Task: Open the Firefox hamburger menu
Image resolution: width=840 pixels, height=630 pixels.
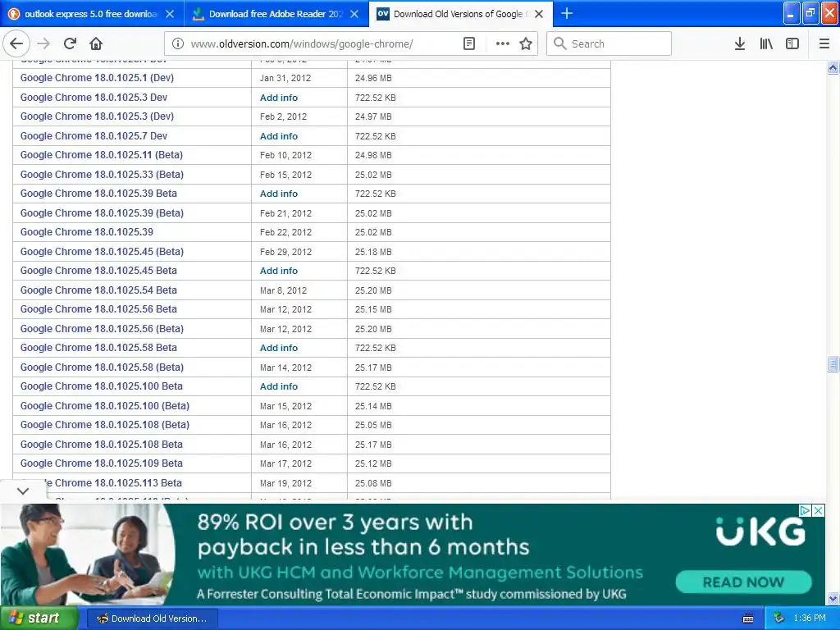Action: tap(824, 44)
